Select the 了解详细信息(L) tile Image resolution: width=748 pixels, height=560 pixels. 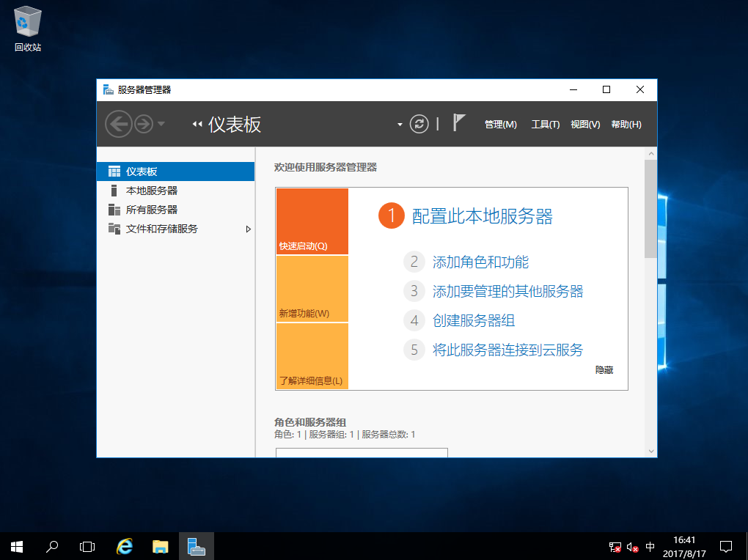(312, 355)
